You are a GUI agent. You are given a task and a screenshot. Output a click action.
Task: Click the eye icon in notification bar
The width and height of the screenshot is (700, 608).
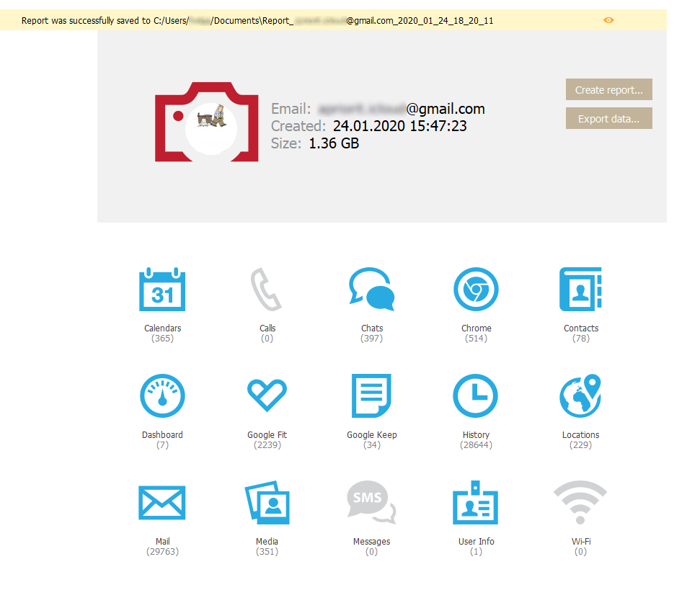608,20
